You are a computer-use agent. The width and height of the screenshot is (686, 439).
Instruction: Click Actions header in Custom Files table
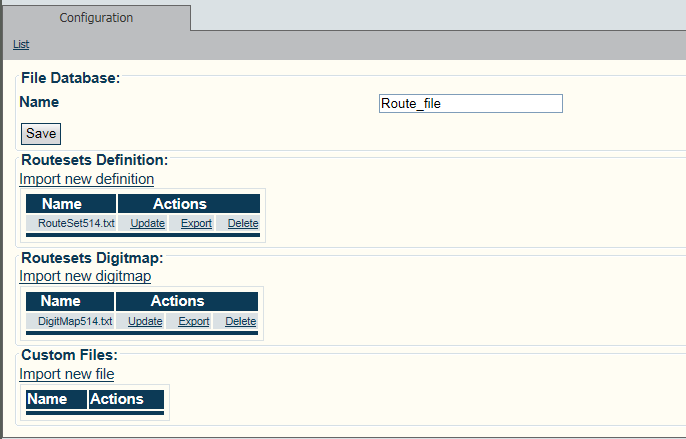coord(117,399)
